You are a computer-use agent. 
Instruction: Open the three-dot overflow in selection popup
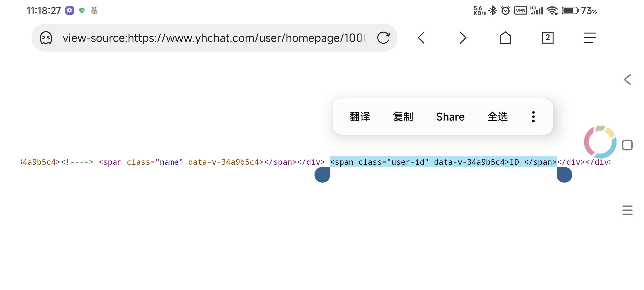[x=533, y=117]
